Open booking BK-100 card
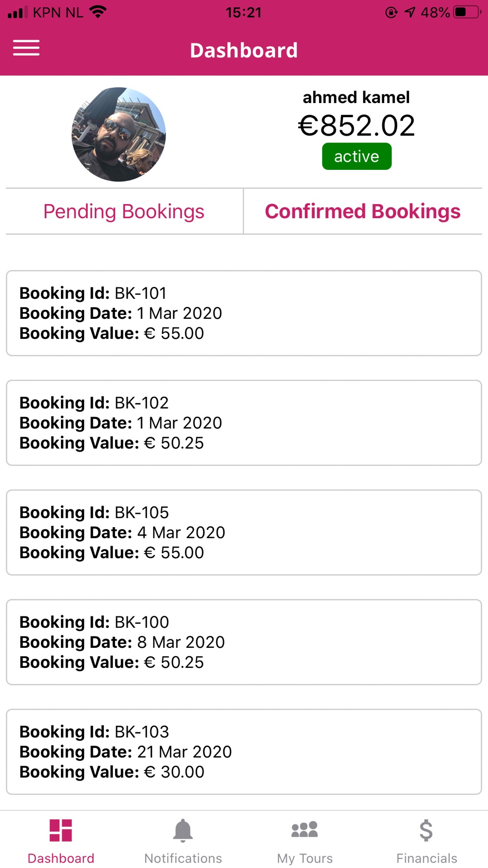 tap(244, 642)
